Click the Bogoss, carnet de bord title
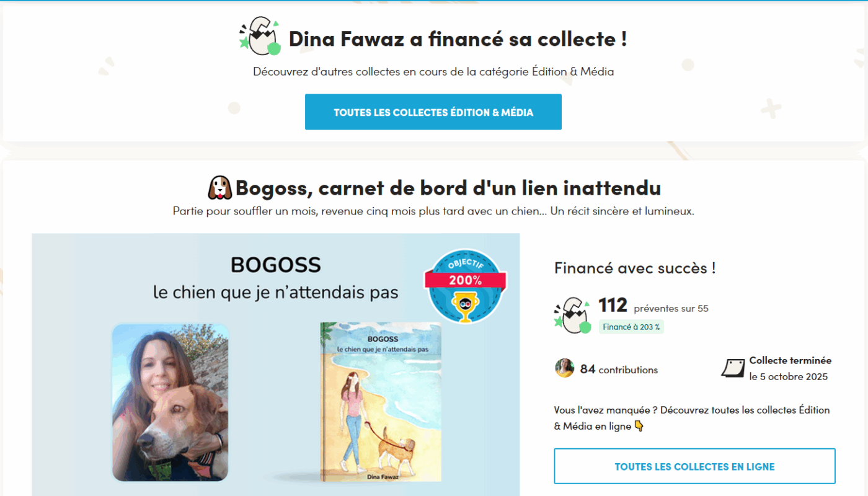Image resolution: width=868 pixels, height=496 pixels. pos(448,187)
